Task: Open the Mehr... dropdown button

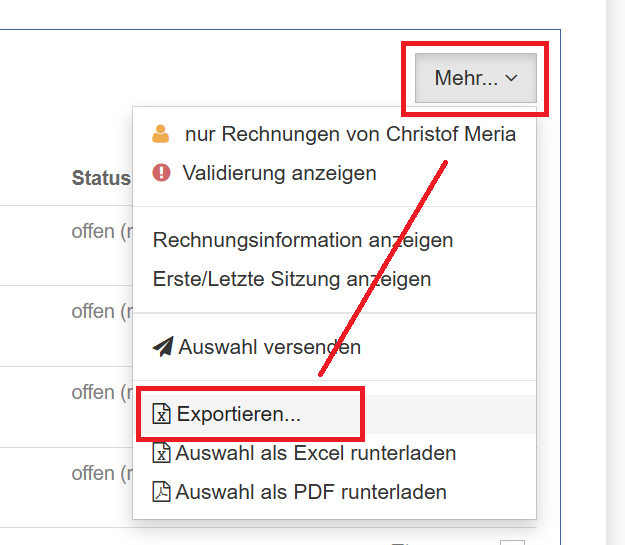Action: [x=475, y=78]
